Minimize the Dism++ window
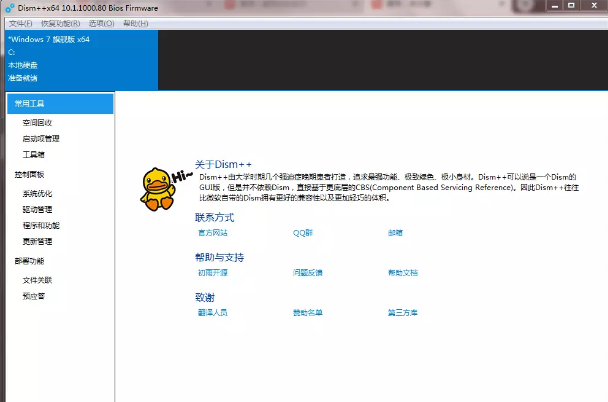 click(x=555, y=5)
